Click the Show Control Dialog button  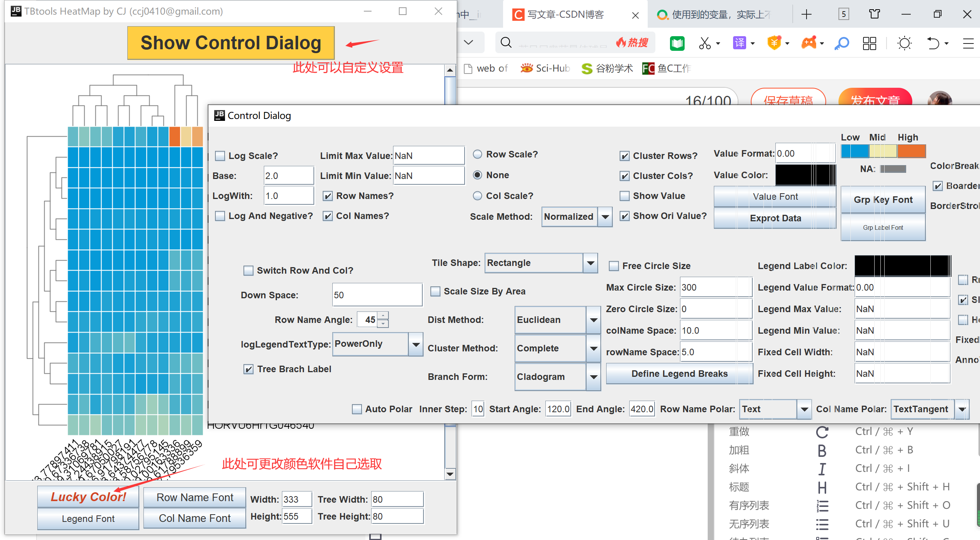point(231,43)
